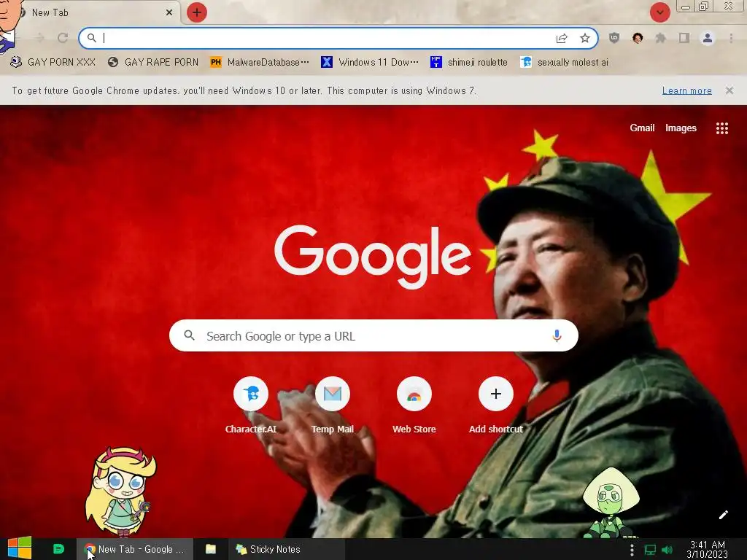Open a new tab with red plus button
Screen dimensions: 747x560
click(x=197, y=12)
